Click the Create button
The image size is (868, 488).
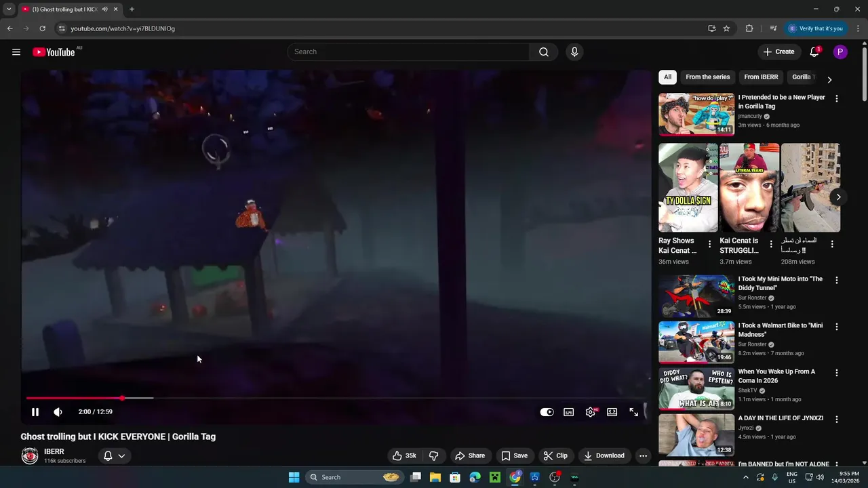(x=778, y=52)
